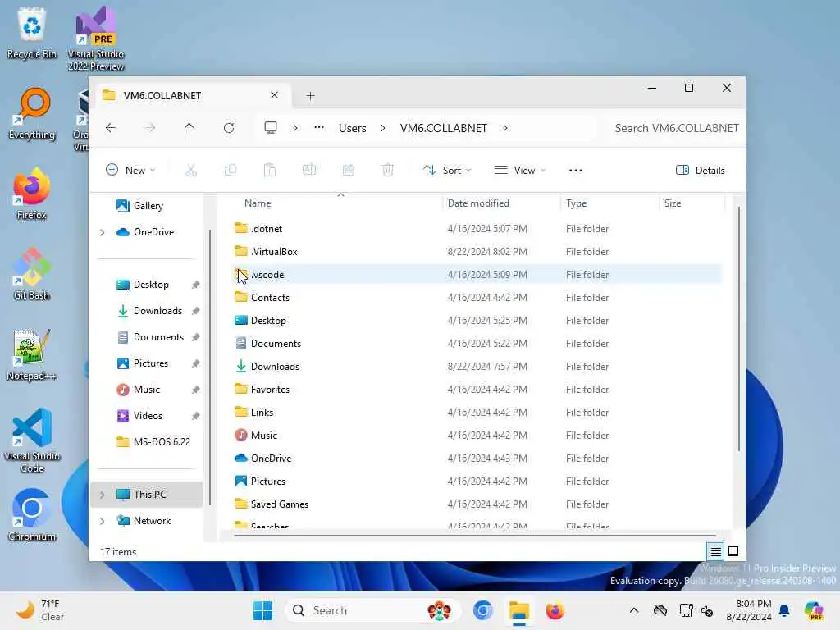Screen dimensions: 840x630
Task: Click File Explorer taskbar icon
Action: point(518,610)
